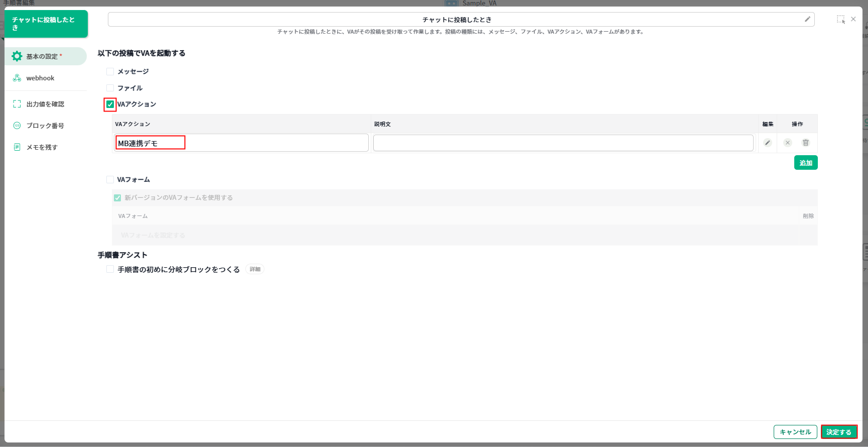868x447 pixels.
Task: Enable the ファイル checkbox
Action: click(x=110, y=88)
